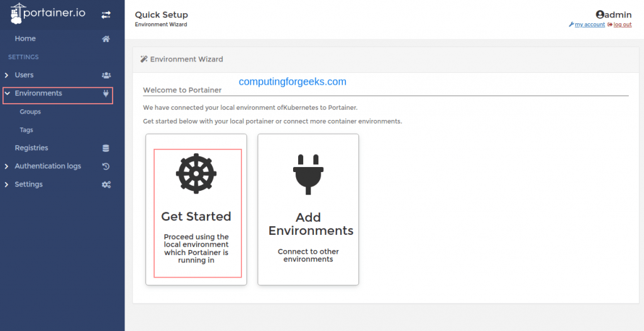The height and width of the screenshot is (331, 644).
Task: Open Tags under Environments
Action: tap(26, 130)
